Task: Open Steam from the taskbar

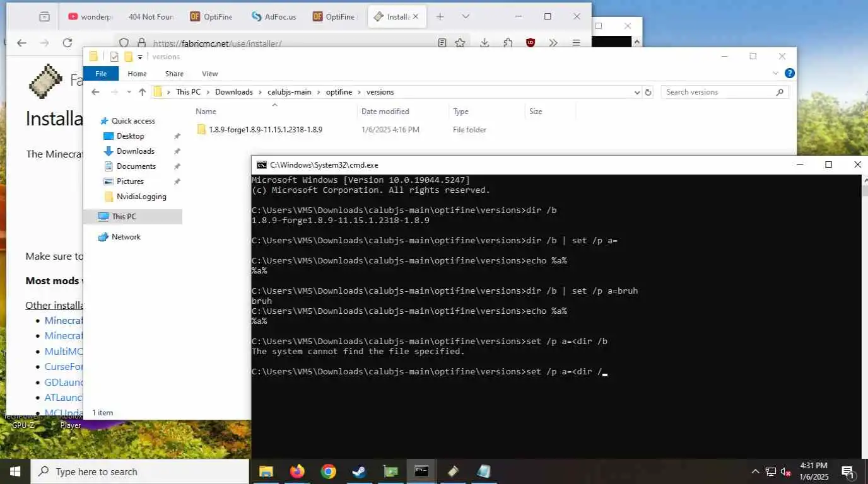Action: tap(359, 471)
